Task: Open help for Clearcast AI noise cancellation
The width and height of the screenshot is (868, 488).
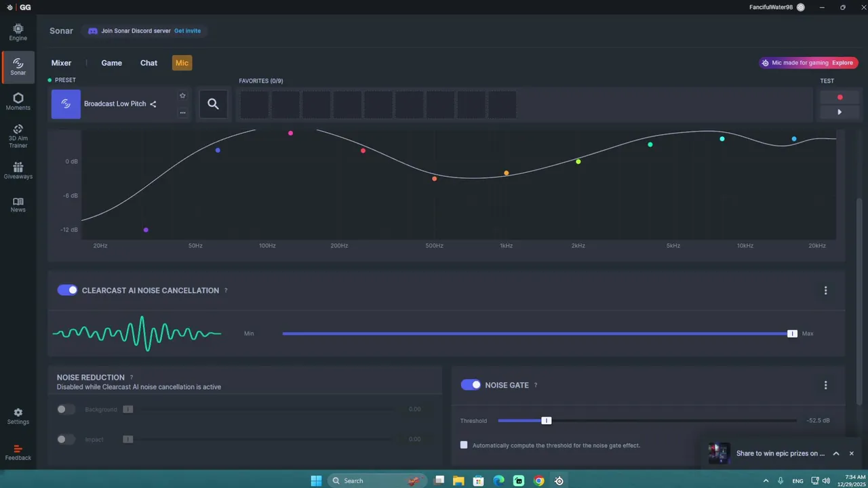Action: [x=226, y=290]
